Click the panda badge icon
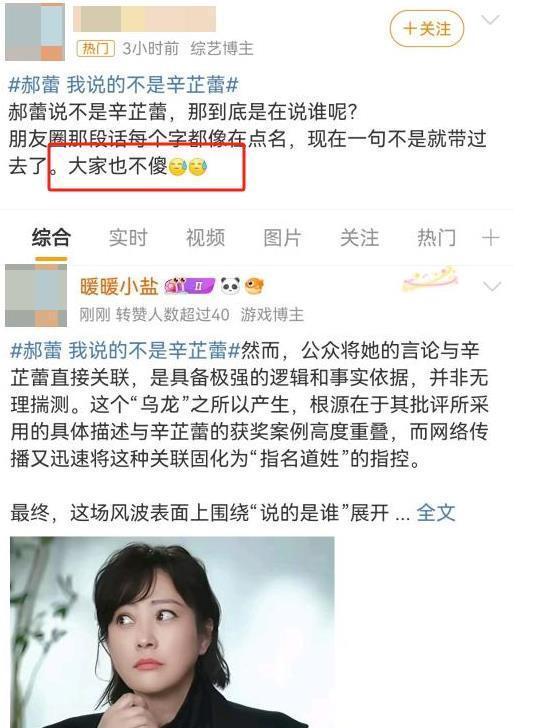The image size is (543, 728). 230,286
